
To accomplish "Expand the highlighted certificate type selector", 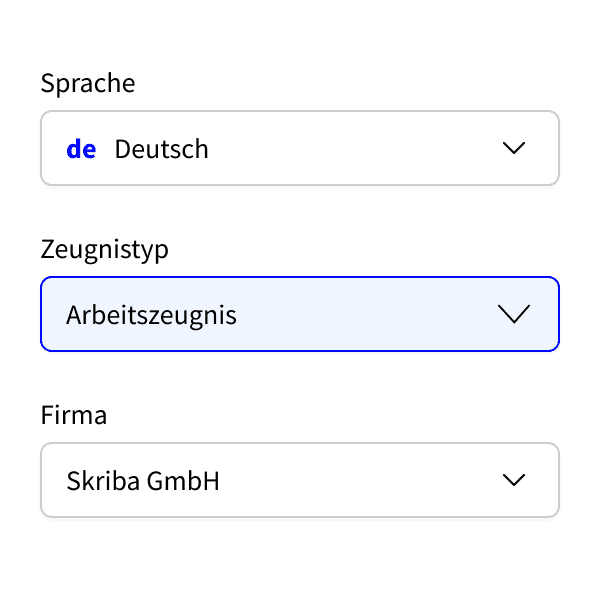I will pos(300,314).
